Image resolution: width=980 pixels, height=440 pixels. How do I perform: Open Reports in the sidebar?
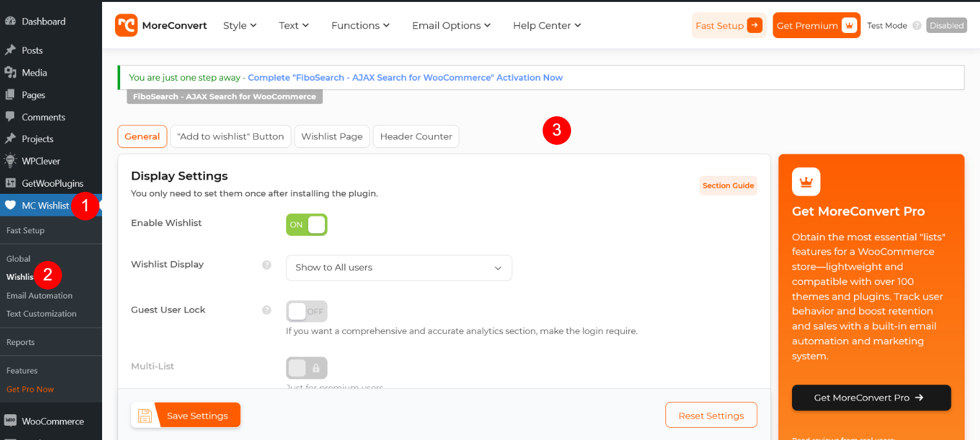point(21,342)
